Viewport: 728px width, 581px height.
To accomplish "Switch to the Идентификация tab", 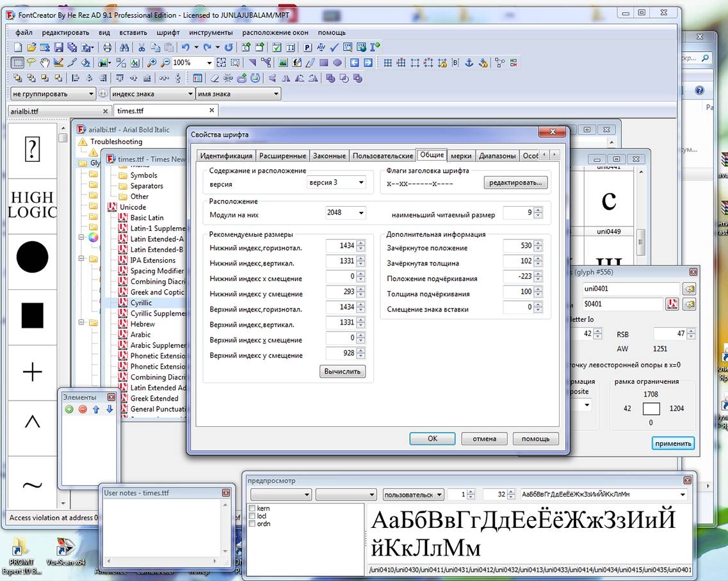I will 226,156.
